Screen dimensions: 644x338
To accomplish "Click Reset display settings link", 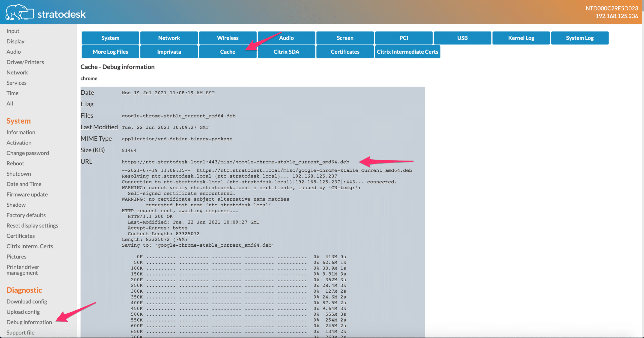I will [x=32, y=226].
